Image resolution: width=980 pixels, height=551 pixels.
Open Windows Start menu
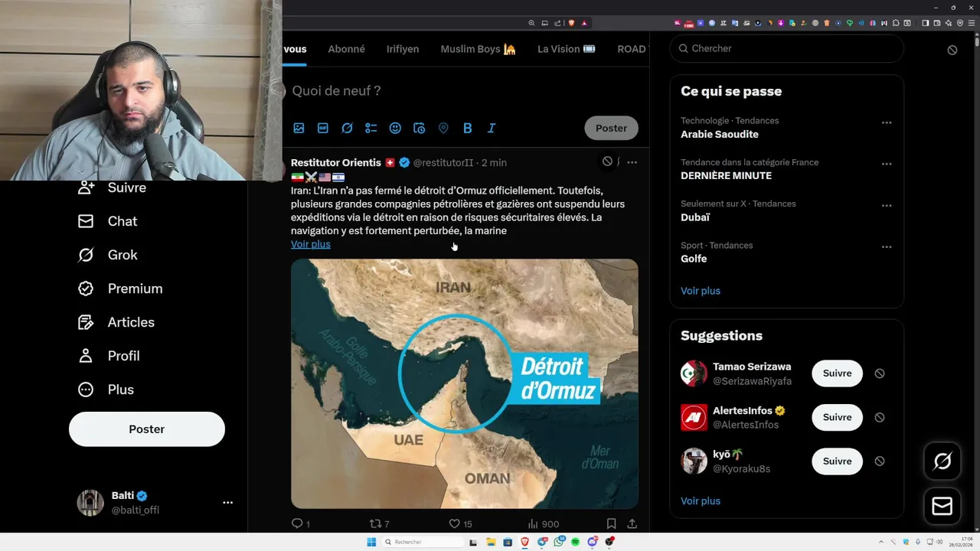pyautogui.click(x=371, y=542)
